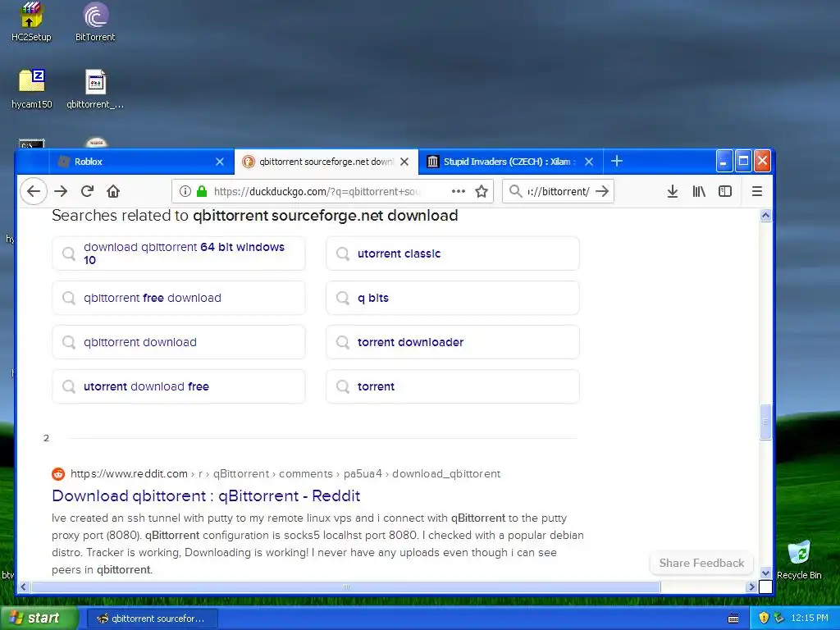Click the qbittorrent sourcefor... taskbar button
This screenshot has height=630, width=840.
coord(152,619)
